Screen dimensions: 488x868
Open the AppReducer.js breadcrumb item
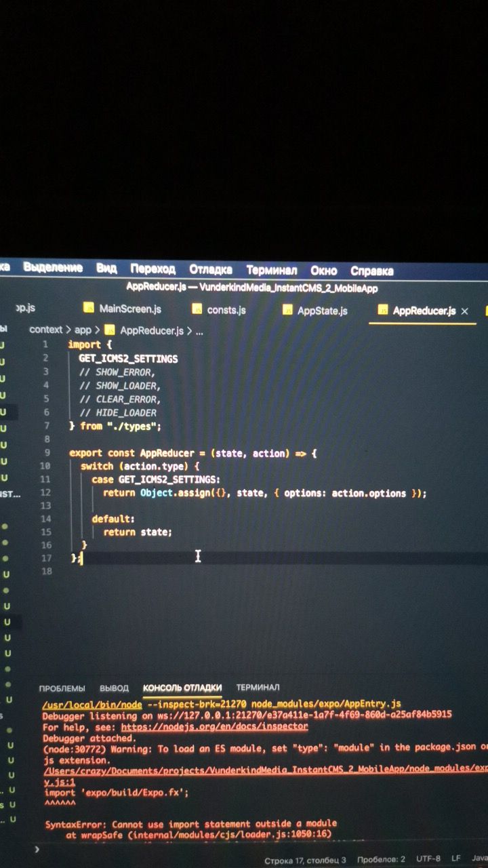tap(152, 331)
